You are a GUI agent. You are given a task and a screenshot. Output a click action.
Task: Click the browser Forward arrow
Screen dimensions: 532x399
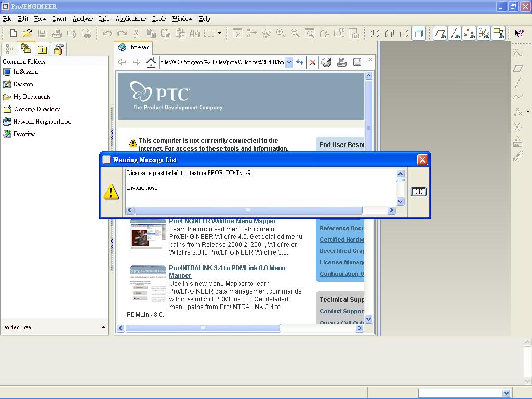coord(137,62)
